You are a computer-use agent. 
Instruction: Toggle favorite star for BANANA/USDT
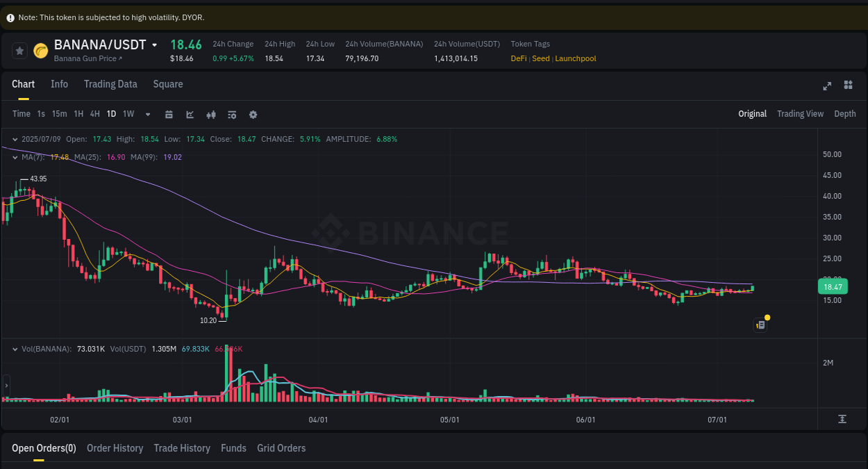(19, 50)
